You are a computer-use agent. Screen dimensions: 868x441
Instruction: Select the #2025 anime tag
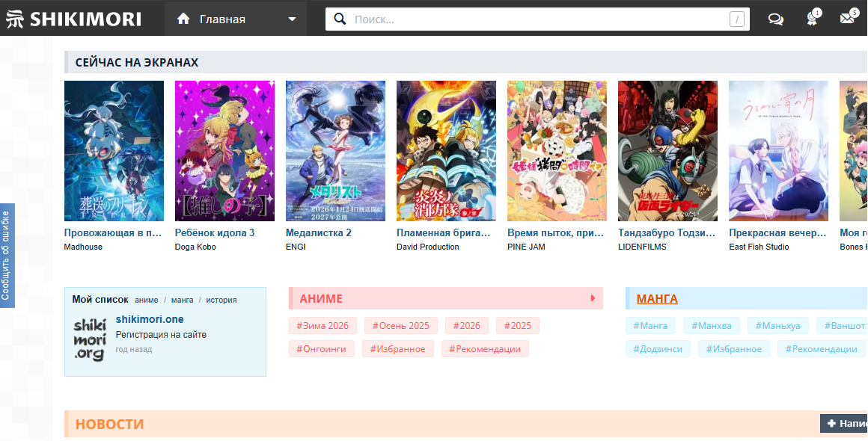518,325
